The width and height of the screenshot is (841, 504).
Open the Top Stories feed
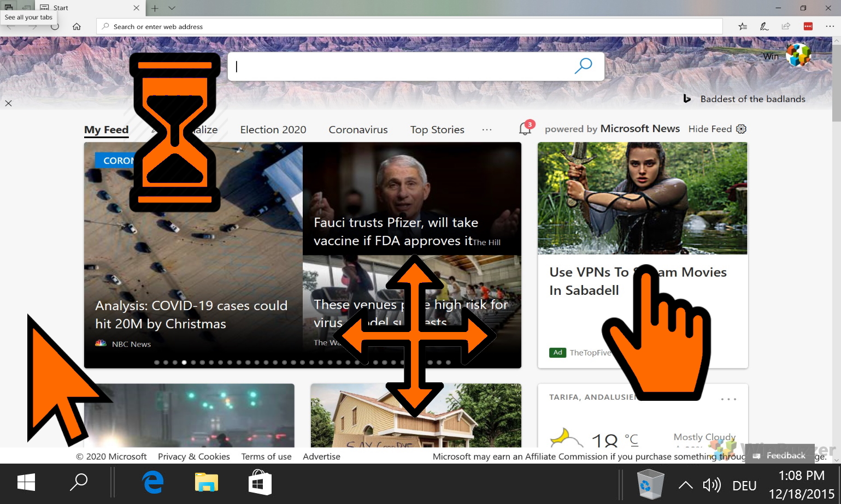click(x=437, y=129)
